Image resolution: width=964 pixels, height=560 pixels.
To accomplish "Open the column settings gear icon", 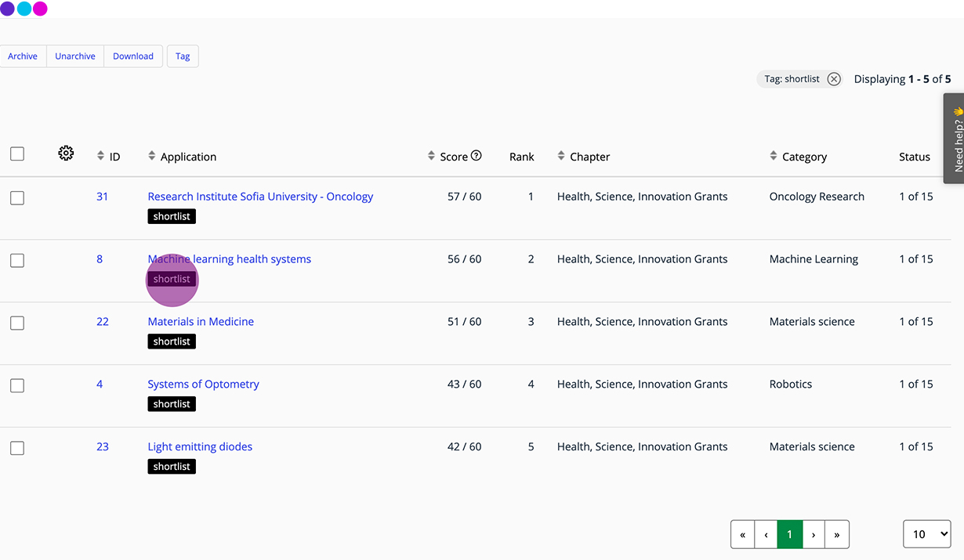I will click(x=66, y=154).
